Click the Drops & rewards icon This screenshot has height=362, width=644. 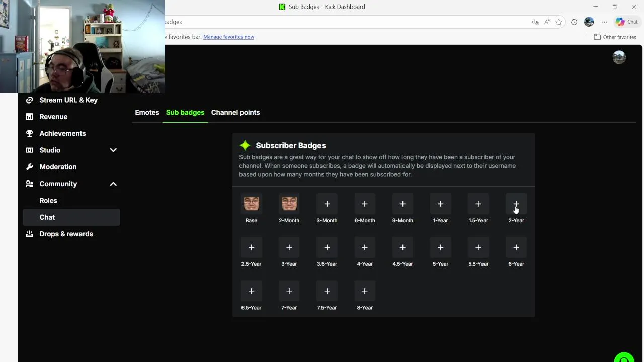tap(30, 234)
